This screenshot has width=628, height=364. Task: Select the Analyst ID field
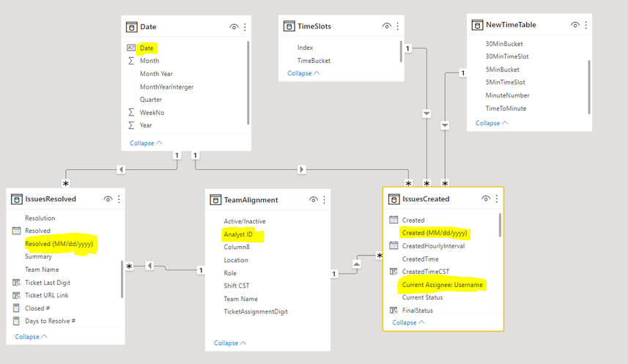(238, 234)
